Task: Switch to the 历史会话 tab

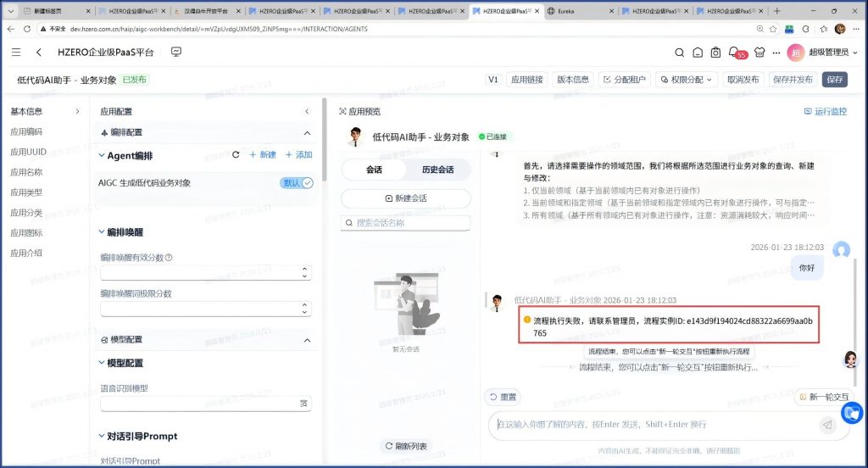Action: (437, 170)
